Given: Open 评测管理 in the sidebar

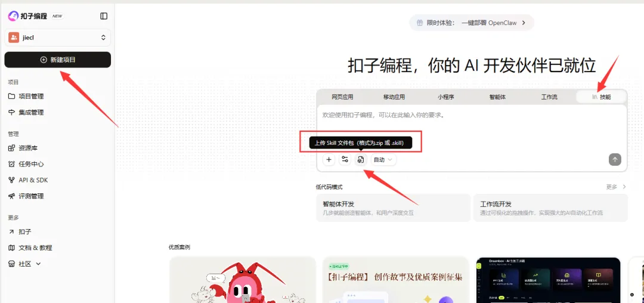Looking at the screenshot, I should (31, 196).
